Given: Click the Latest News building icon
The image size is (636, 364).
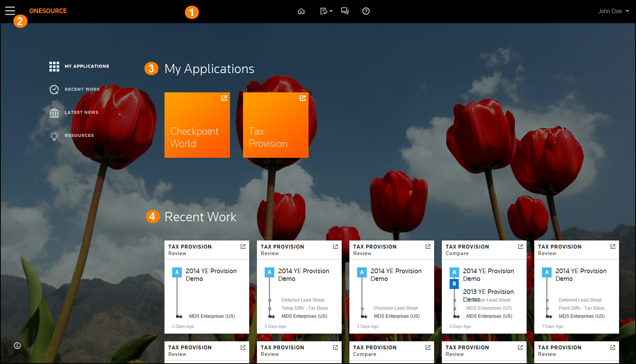Looking at the screenshot, I should click(54, 112).
